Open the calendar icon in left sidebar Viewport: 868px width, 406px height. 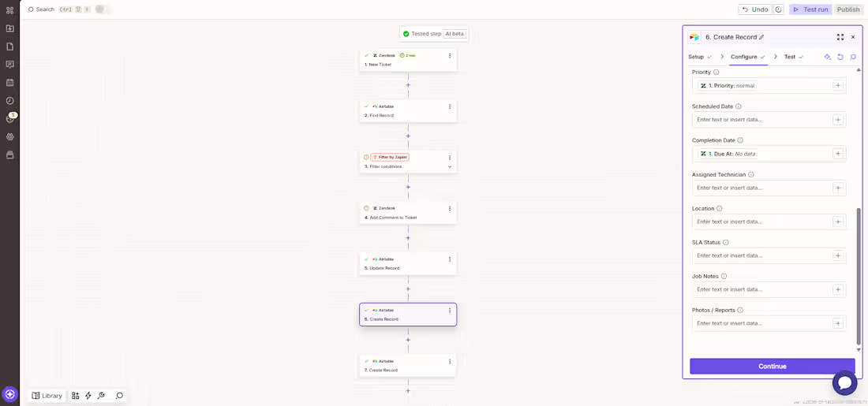tap(9, 83)
